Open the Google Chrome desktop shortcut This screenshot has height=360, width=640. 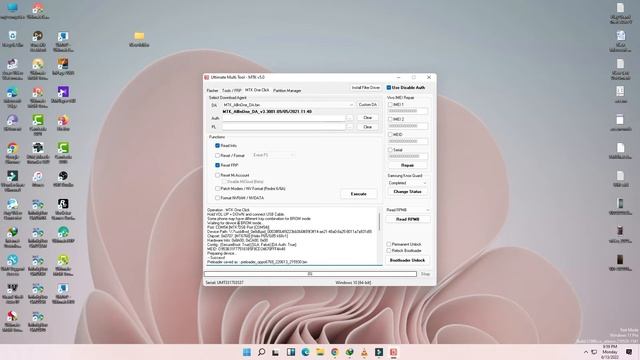point(13,153)
